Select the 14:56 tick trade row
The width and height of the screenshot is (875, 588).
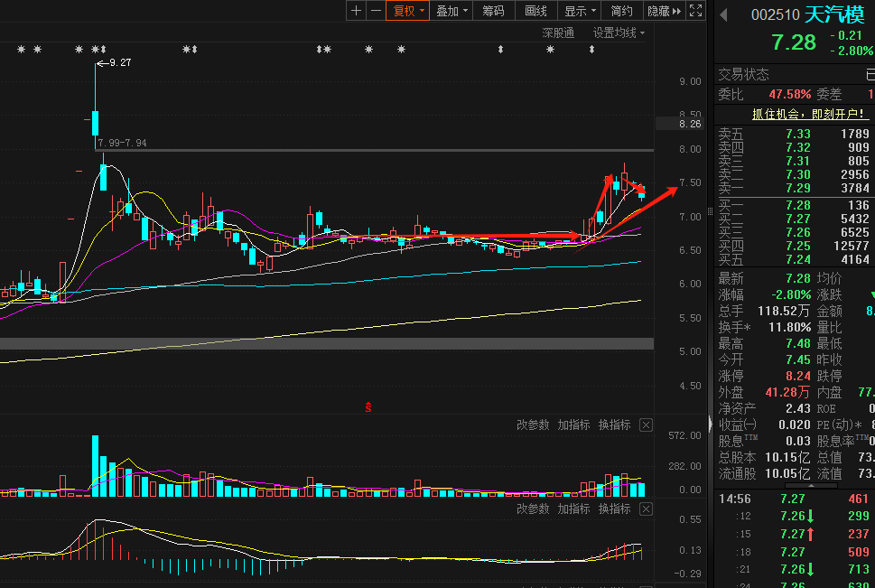795,499
